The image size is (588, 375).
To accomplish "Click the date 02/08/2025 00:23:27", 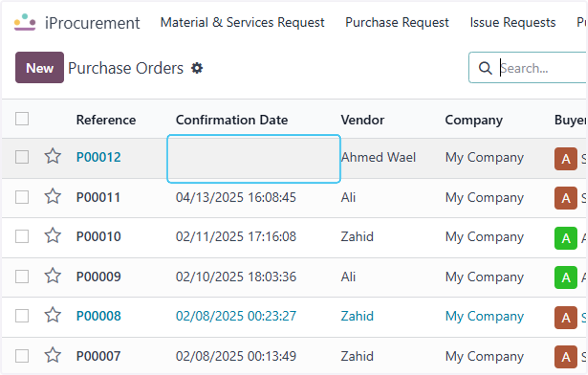I will pos(236,316).
